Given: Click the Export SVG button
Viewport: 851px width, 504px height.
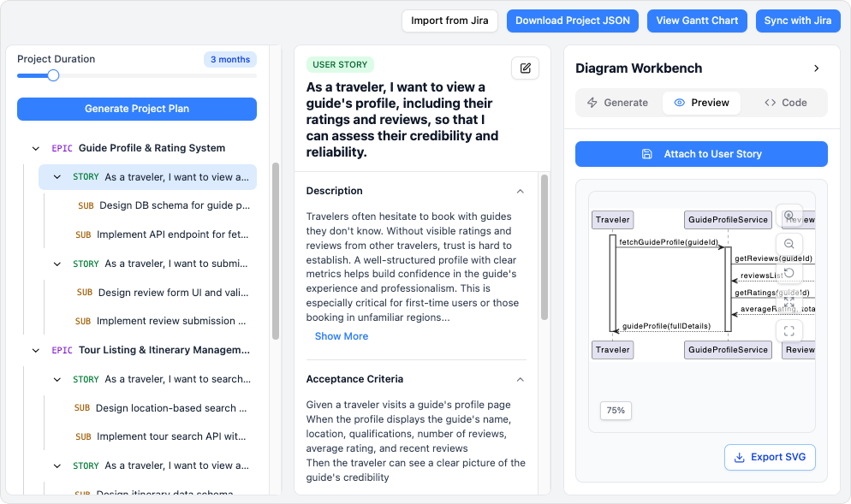Looking at the screenshot, I should click(770, 457).
